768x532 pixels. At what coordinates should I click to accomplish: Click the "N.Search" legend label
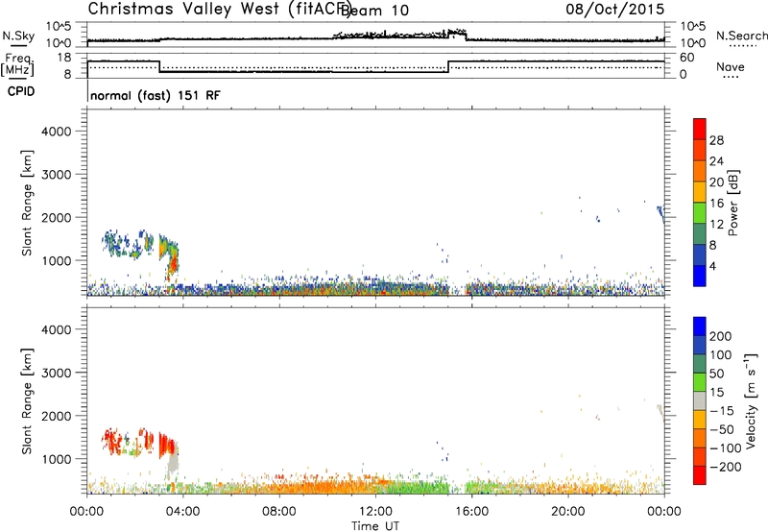pyautogui.click(x=742, y=36)
